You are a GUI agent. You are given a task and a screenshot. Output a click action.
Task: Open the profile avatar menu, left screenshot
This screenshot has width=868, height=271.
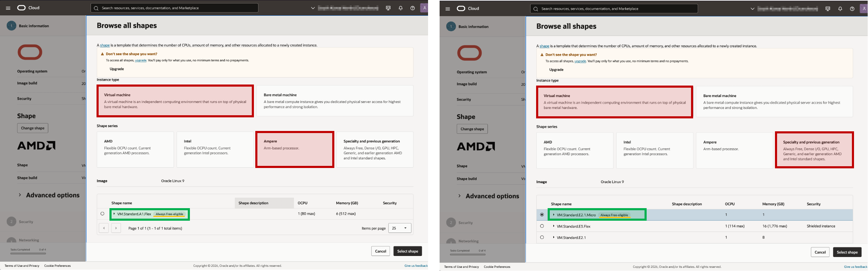pos(424,8)
